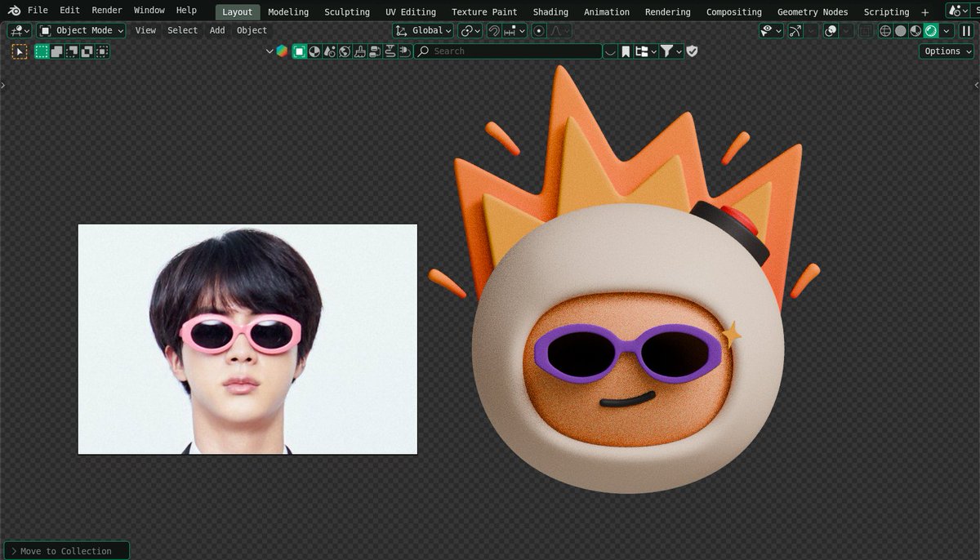This screenshot has width=980, height=560.
Task: Switch to Material Preview shading
Action: coord(915,30)
